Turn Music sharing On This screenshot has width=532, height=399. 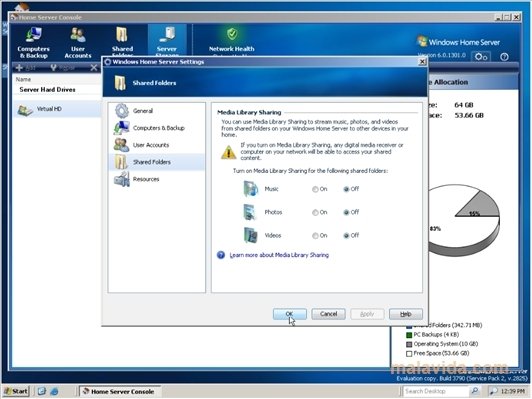click(315, 189)
